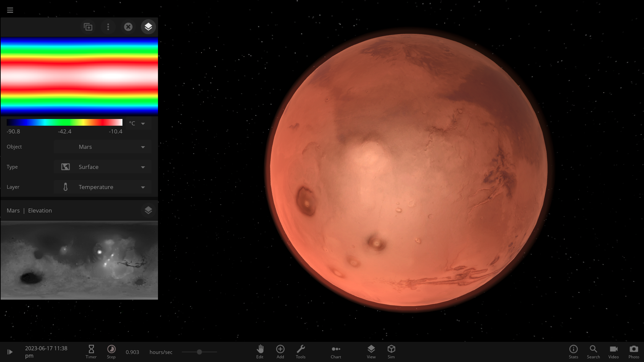The image size is (644, 362).
Task: Click the simulation date 2023-06-17 11:38 pm
Action: tap(46, 352)
